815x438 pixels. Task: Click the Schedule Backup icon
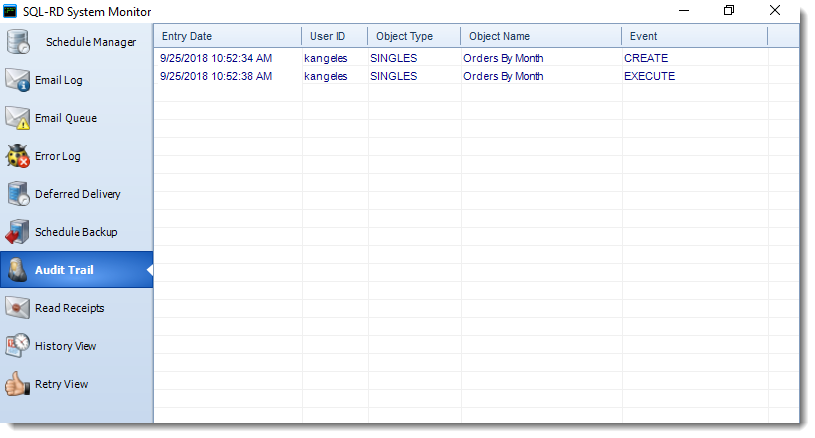18,232
